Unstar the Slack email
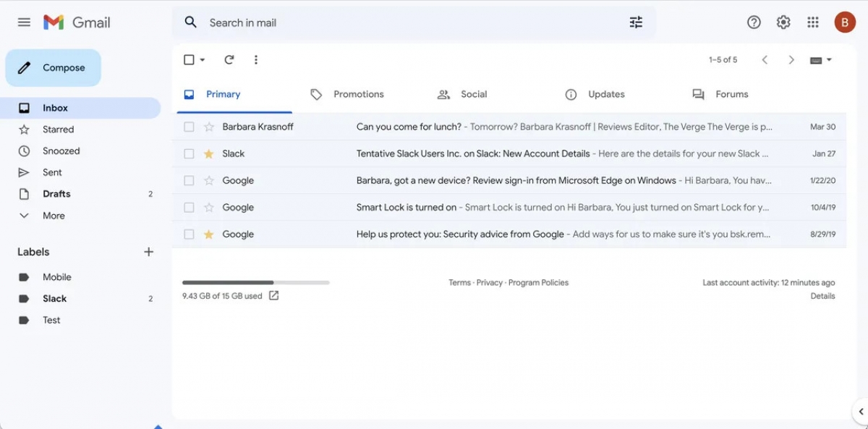The height and width of the screenshot is (429, 868). [209, 153]
